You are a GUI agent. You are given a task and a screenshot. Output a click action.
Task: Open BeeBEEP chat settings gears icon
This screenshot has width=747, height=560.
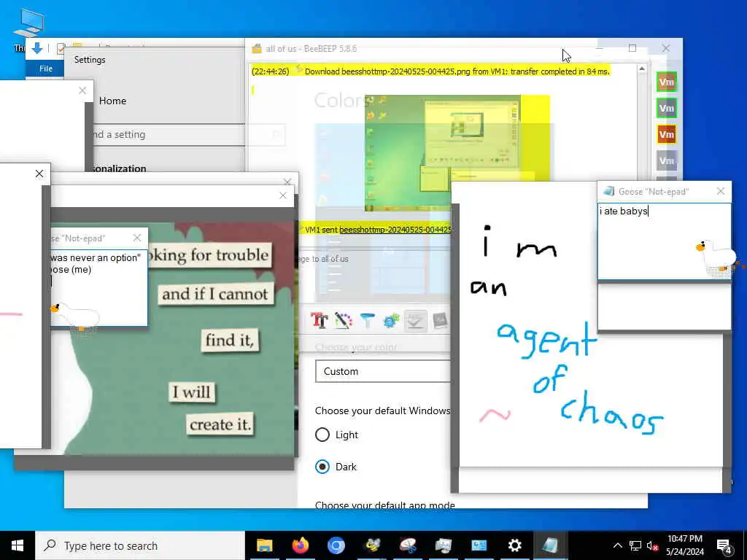[x=391, y=321]
